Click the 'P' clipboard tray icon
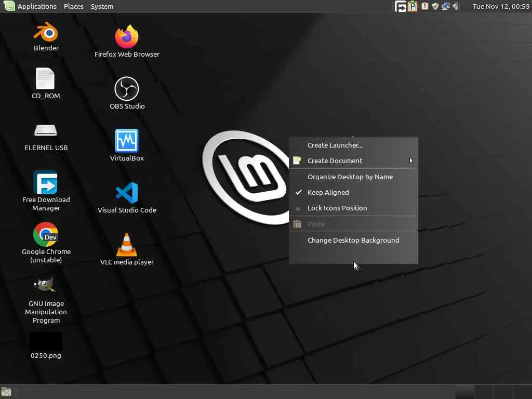The width and height of the screenshot is (532, 399). [412, 6]
